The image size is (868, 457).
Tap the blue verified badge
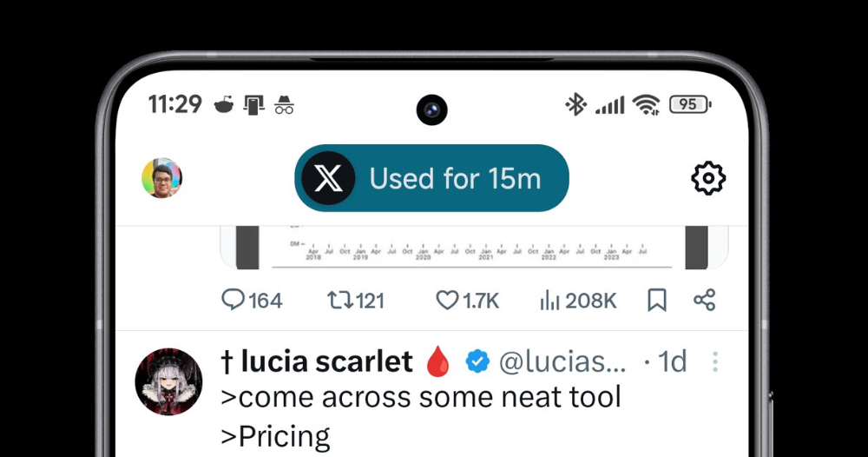(477, 361)
